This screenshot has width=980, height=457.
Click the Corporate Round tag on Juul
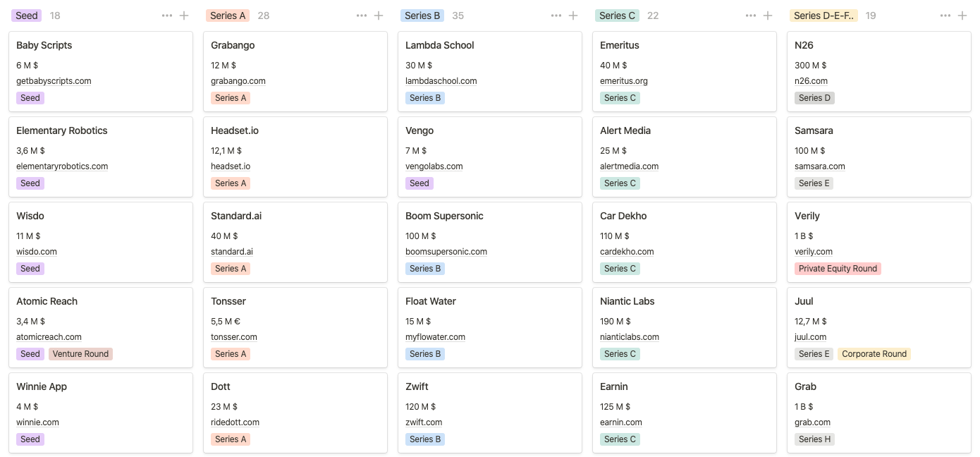pyautogui.click(x=874, y=354)
